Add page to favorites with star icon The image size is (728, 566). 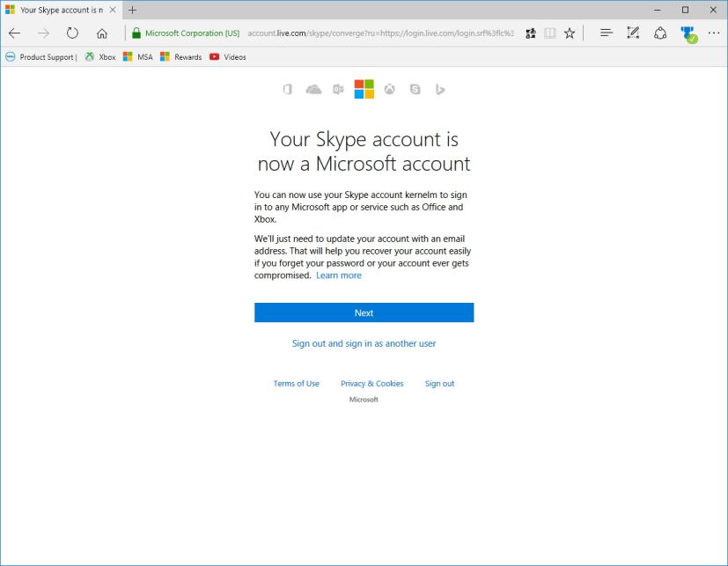click(x=570, y=33)
